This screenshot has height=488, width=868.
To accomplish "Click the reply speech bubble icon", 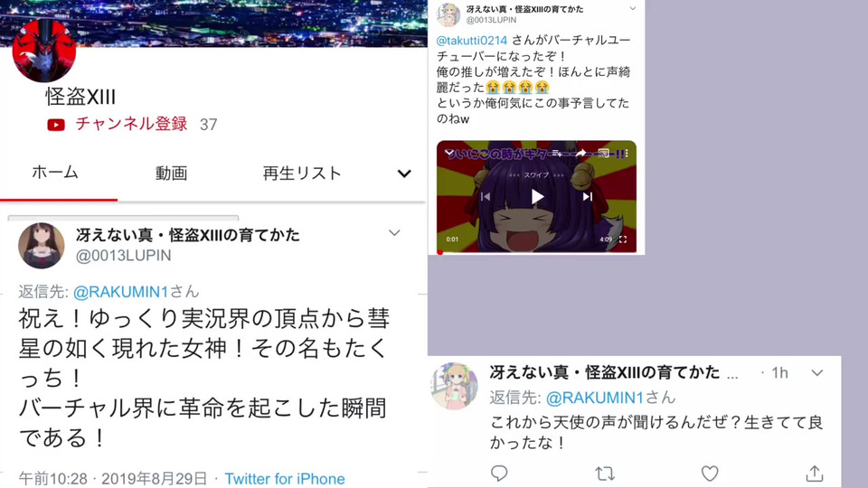I will click(x=499, y=473).
